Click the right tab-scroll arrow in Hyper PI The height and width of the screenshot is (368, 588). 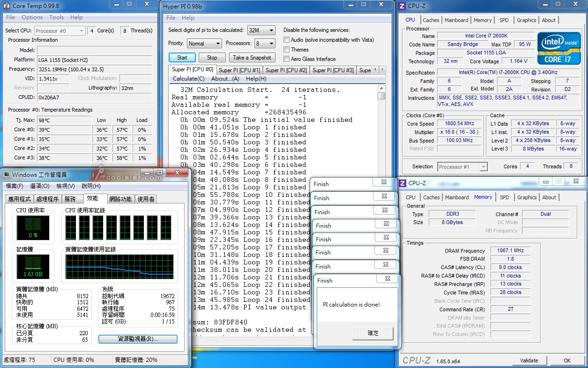(382, 69)
